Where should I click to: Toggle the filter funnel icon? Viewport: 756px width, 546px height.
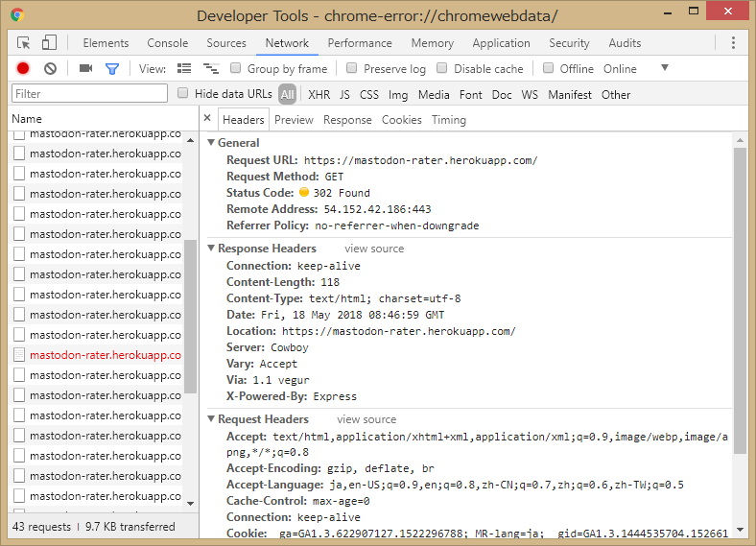pyautogui.click(x=112, y=69)
